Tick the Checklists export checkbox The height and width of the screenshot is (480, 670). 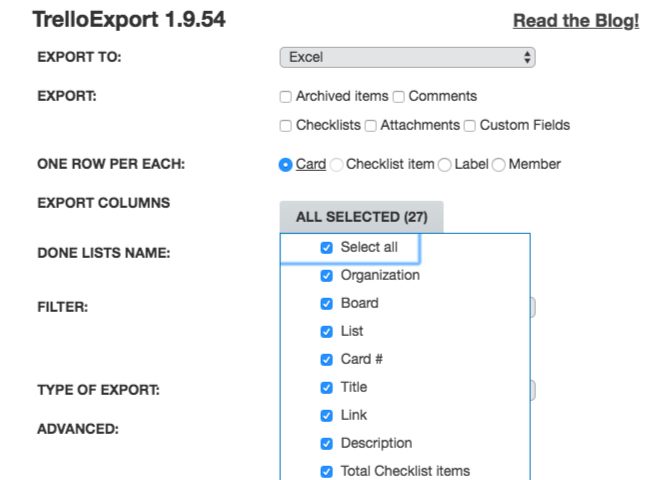tap(285, 126)
